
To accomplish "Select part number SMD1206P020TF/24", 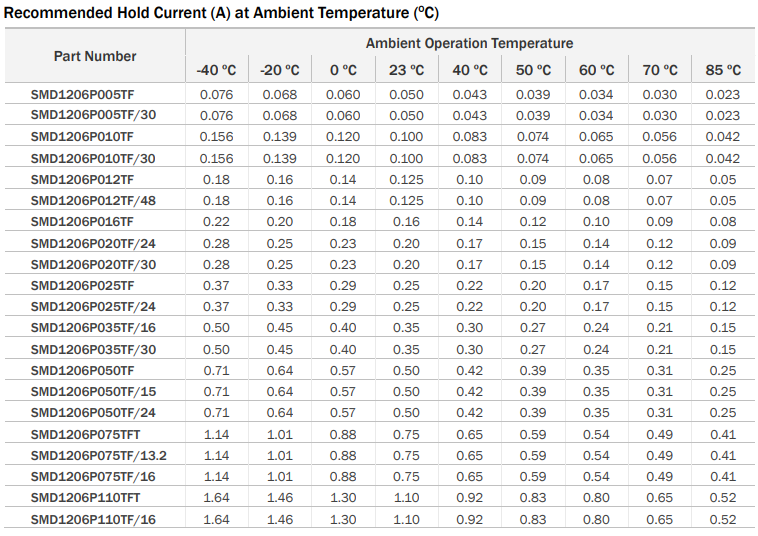I will [x=93, y=243].
